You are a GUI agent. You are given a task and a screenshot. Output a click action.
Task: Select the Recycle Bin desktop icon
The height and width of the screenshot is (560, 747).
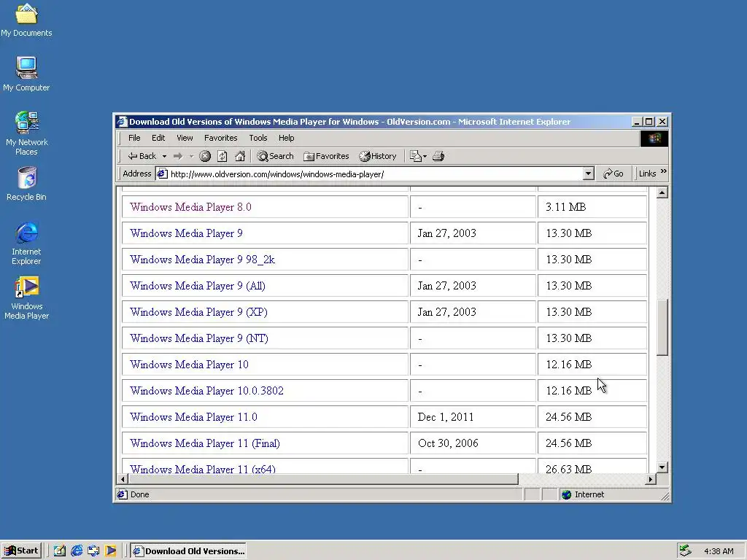tap(26, 184)
